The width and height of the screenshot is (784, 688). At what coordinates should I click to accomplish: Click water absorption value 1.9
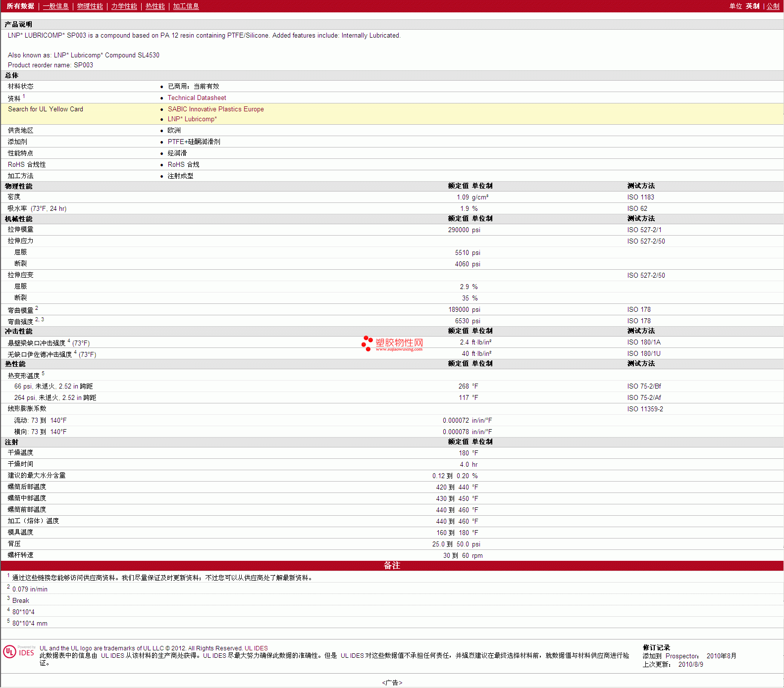[x=465, y=209]
